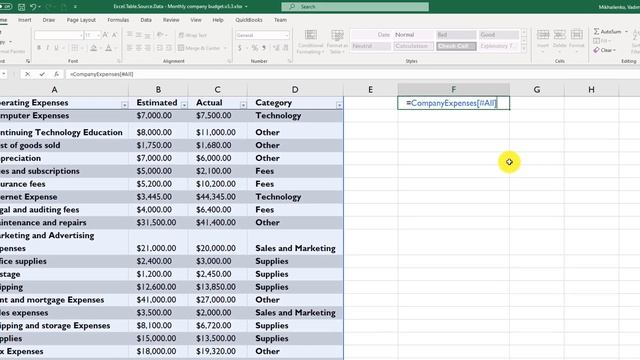This screenshot has width=640, height=360.
Task: Select column G header
Action: (537, 89)
